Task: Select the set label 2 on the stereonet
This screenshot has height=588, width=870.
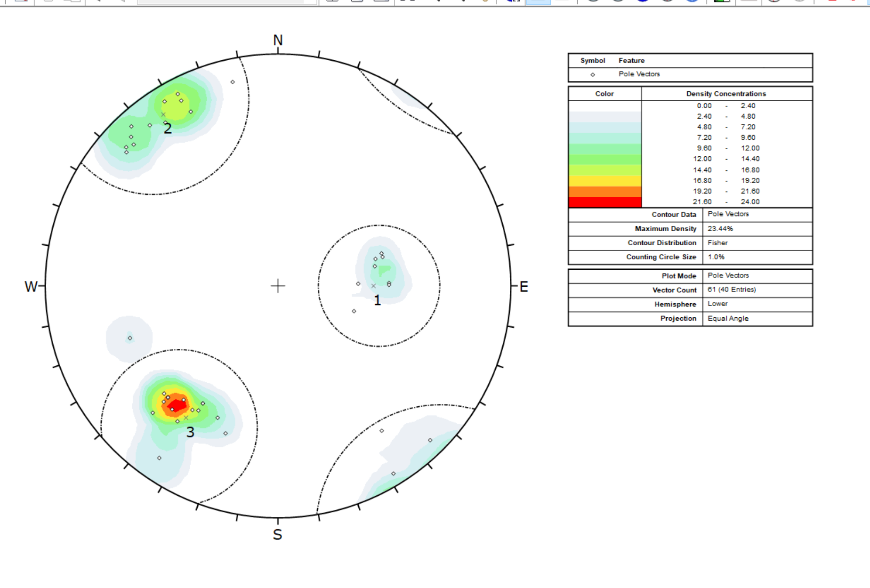Action: pos(168,128)
